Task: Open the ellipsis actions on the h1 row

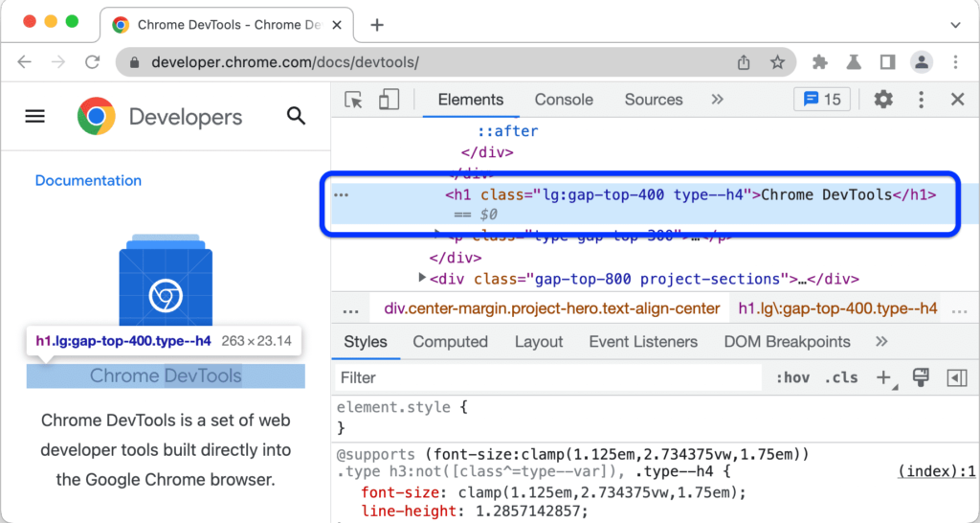Action: click(x=342, y=195)
